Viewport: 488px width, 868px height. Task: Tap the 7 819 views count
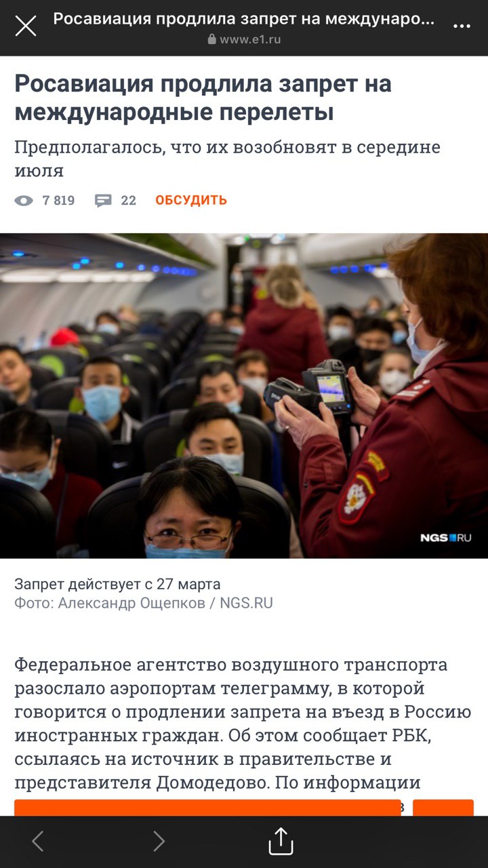click(x=58, y=200)
